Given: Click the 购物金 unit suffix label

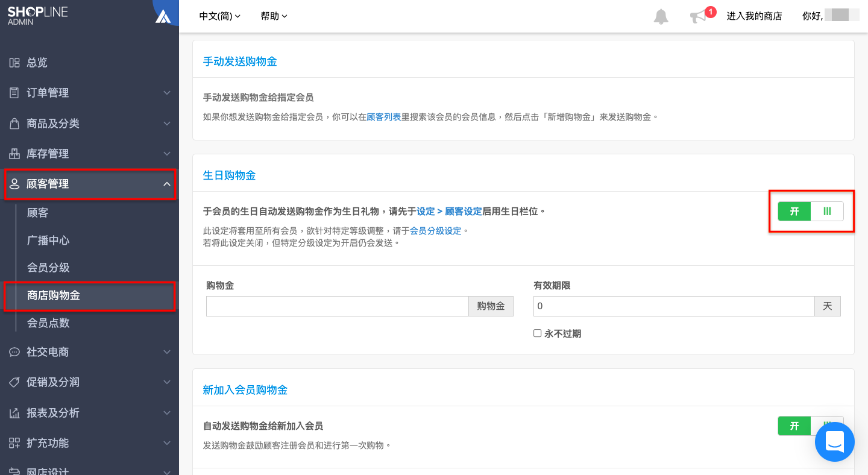Looking at the screenshot, I should click(x=491, y=306).
